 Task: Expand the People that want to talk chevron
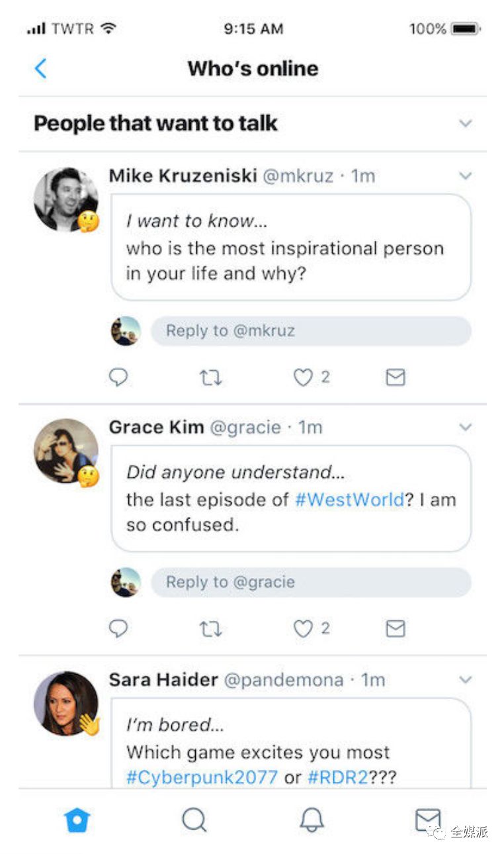pyautogui.click(x=466, y=124)
